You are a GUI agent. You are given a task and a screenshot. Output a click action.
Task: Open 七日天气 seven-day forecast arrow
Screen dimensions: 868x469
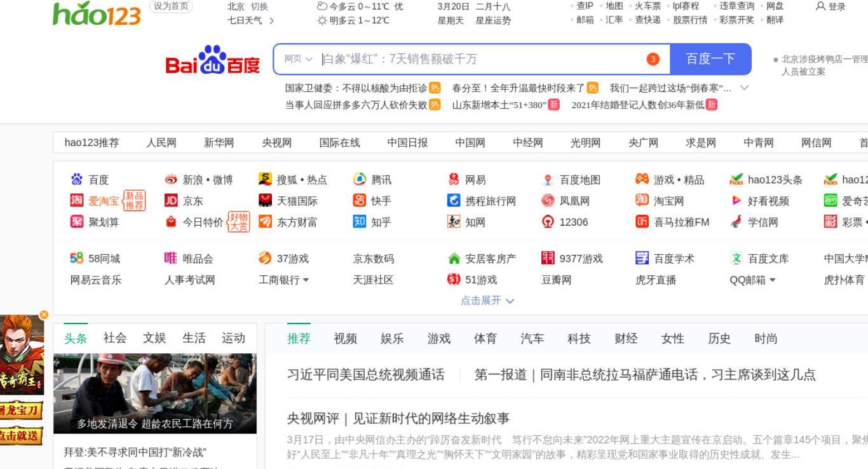271,20
